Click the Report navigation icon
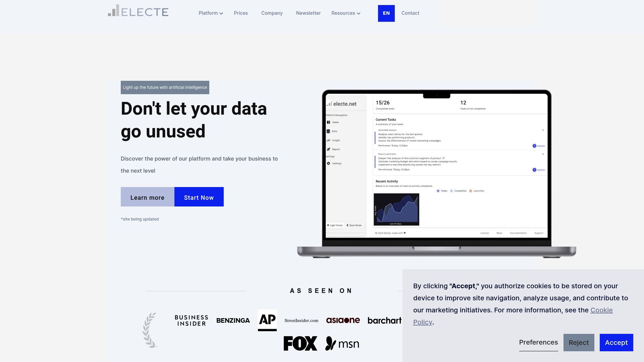The height and width of the screenshot is (362, 644). coord(329,149)
